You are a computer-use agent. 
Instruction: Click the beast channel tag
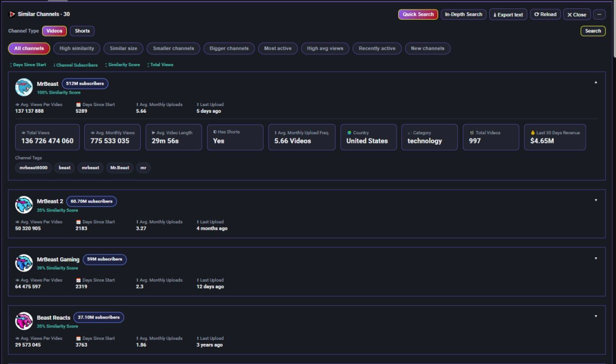[x=65, y=168]
